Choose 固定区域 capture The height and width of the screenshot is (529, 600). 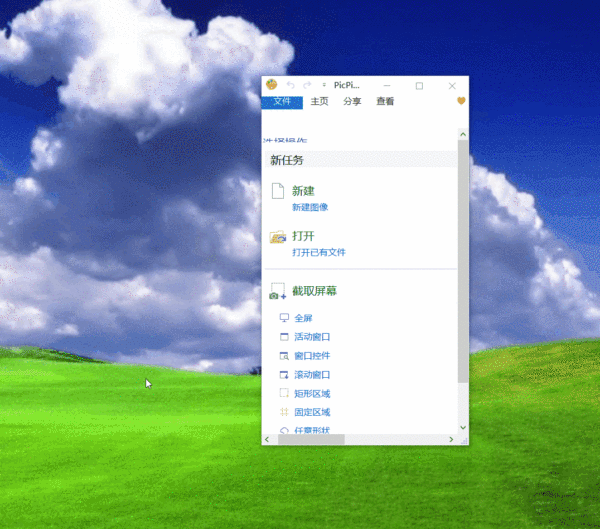pyautogui.click(x=312, y=412)
